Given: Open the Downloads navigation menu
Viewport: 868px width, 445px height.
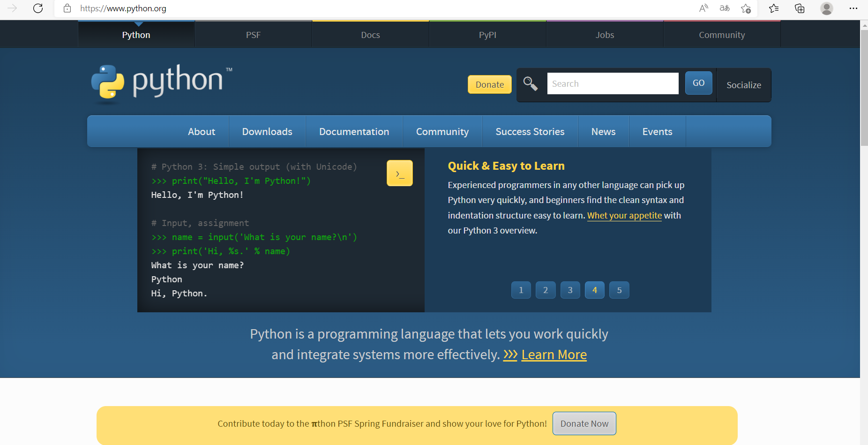Looking at the screenshot, I should tap(267, 132).
